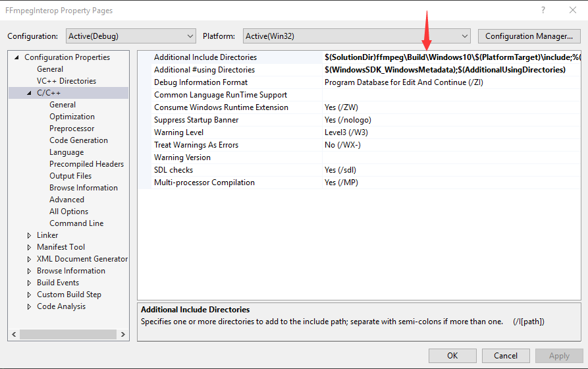The height and width of the screenshot is (369, 588).
Task: Open the Advanced page
Action: (67, 200)
